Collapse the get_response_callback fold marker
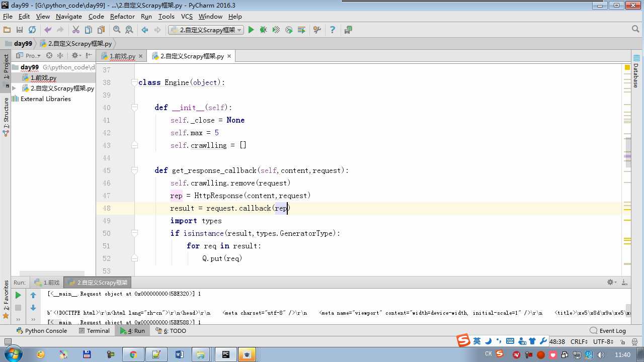 [x=134, y=170]
